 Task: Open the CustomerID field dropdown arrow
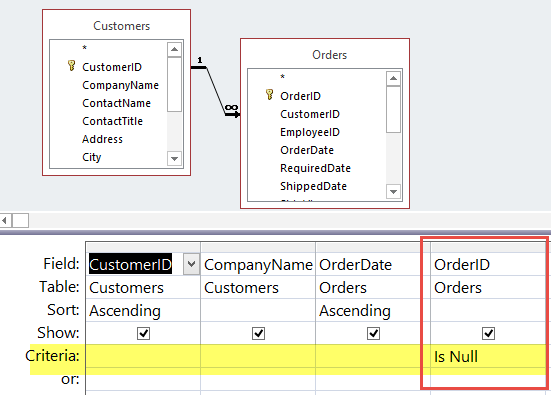pyautogui.click(x=191, y=264)
